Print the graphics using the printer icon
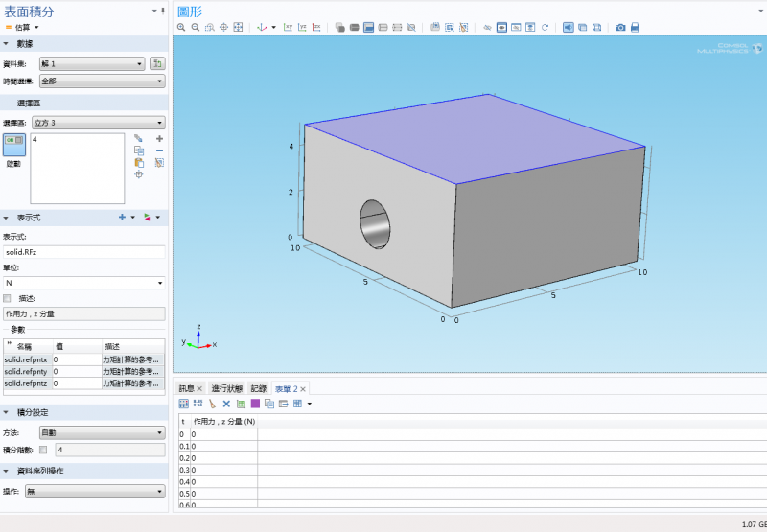 click(635, 27)
